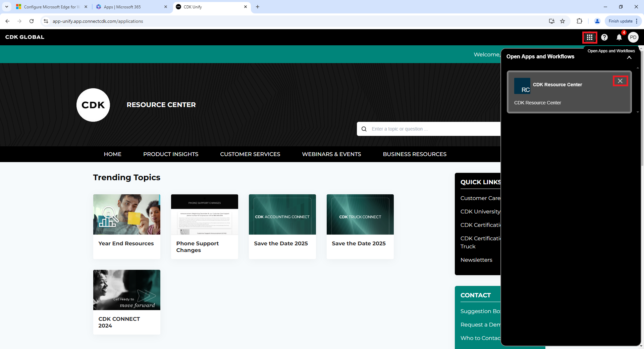Image resolution: width=644 pixels, height=349 pixels.
Task: Go back in browser history
Action: click(7, 21)
